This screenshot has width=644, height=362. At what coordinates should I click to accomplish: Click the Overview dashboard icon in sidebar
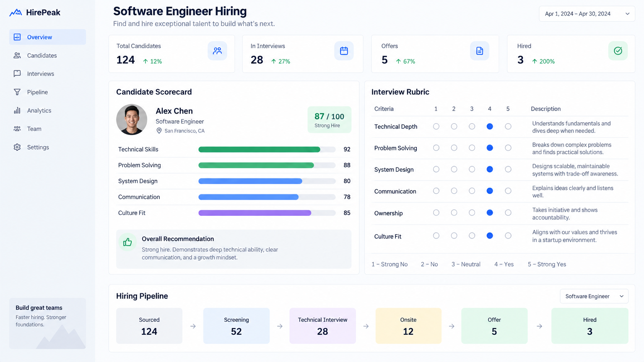17,37
